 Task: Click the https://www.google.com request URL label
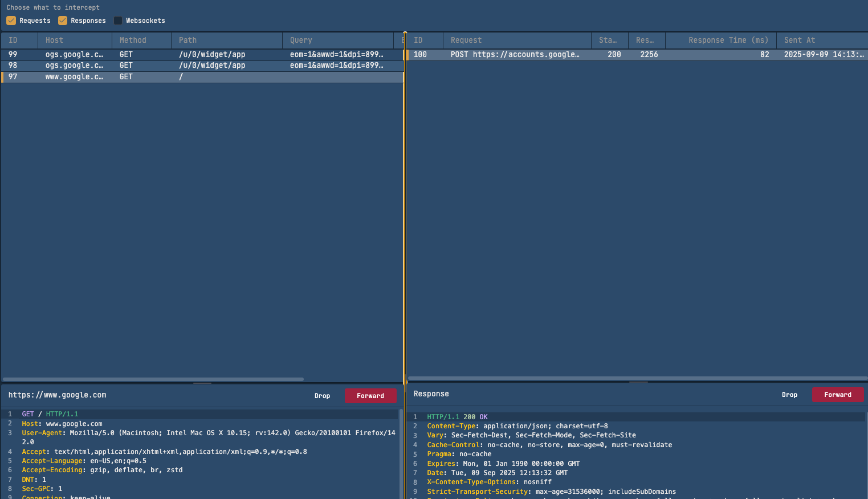[x=57, y=395]
